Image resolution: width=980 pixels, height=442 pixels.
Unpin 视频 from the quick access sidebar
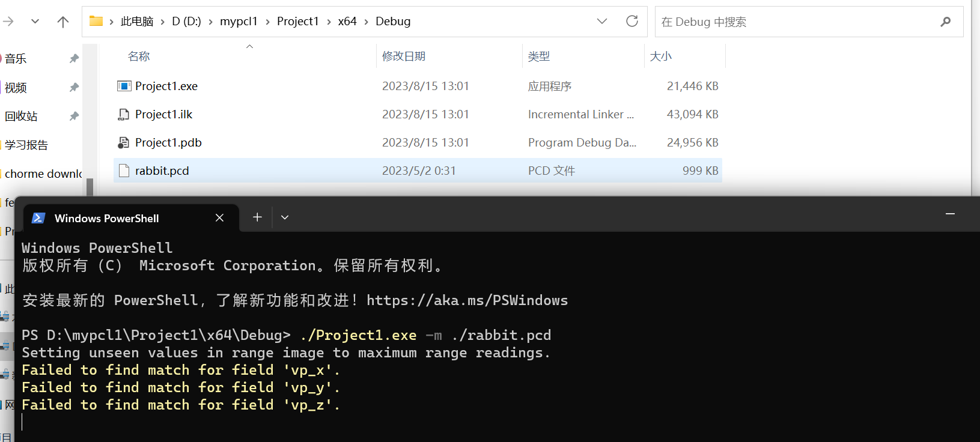[73, 87]
